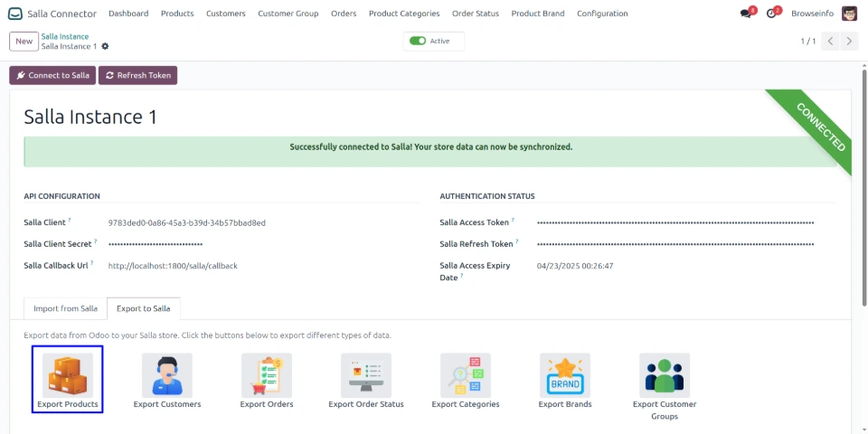Switch to Import from Salla tab

tap(65, 308)
